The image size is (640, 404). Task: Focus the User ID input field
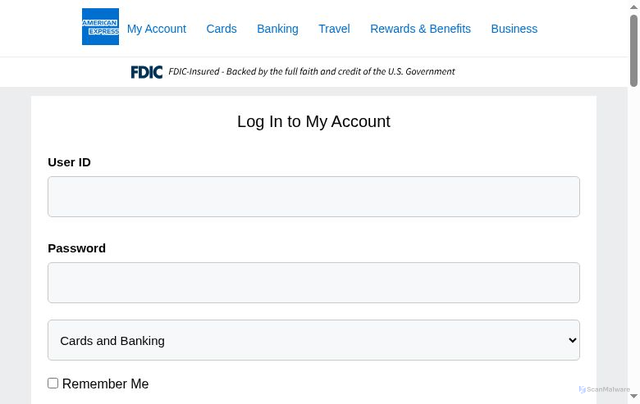coord(313,197)
